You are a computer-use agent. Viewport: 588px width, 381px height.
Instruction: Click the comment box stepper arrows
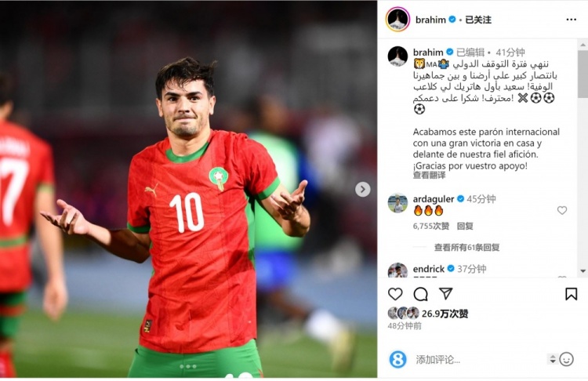click(x=553, y=359)
